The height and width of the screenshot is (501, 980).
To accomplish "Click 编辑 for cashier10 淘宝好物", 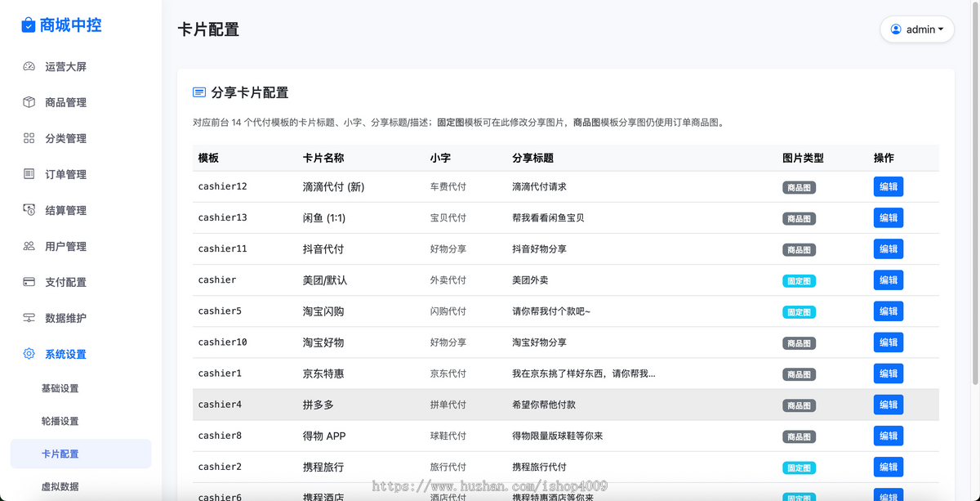I will pos(889,342).
